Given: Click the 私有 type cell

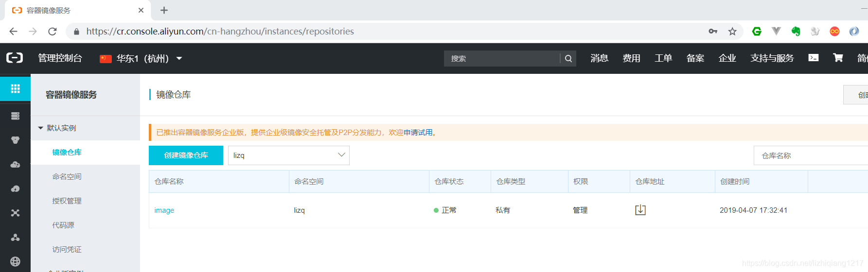Looking at the screenshot, I should click(x=503, y=210).
